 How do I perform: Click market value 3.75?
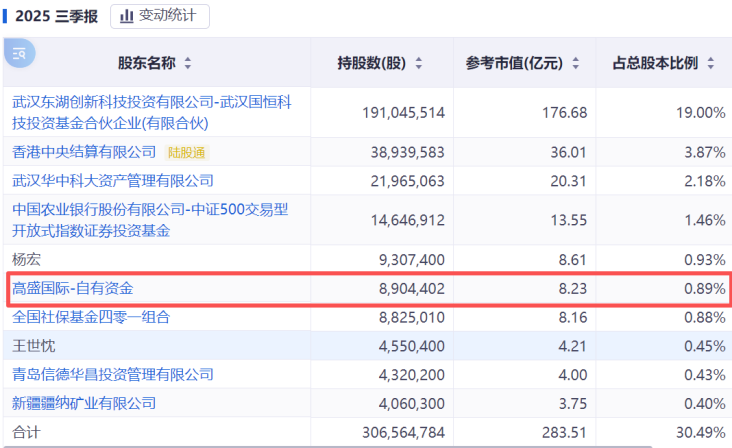pos(572,403)
